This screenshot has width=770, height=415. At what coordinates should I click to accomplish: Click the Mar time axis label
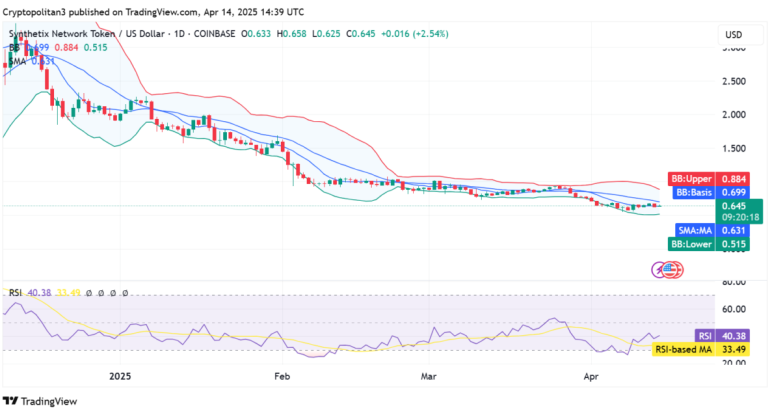pyautogui.click(x=428, y=376)
